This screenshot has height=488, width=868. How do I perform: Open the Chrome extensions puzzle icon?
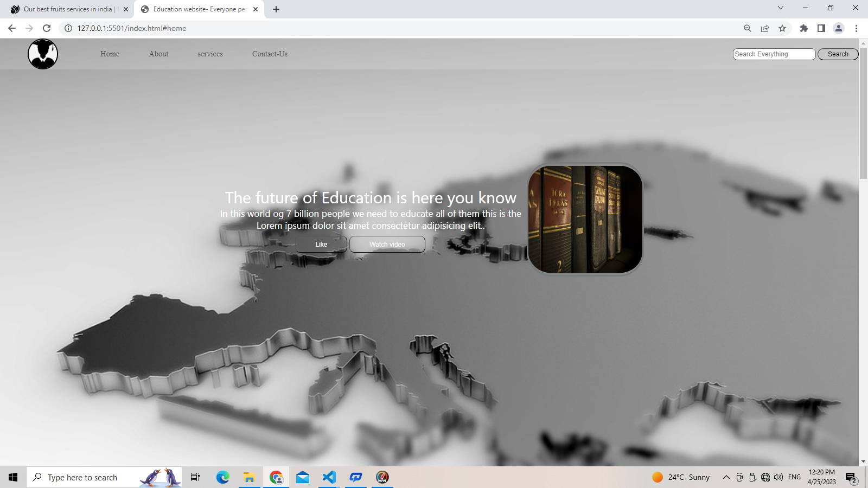click(803, 28)
